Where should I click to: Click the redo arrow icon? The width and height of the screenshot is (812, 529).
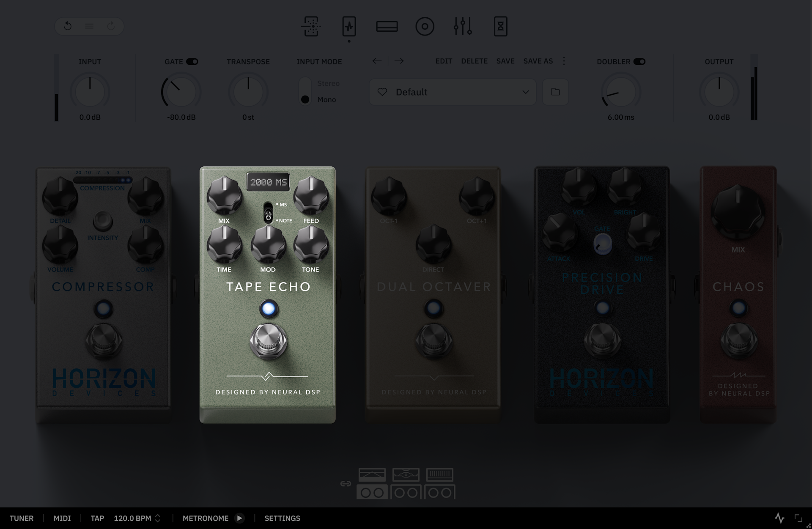point(111,26)
